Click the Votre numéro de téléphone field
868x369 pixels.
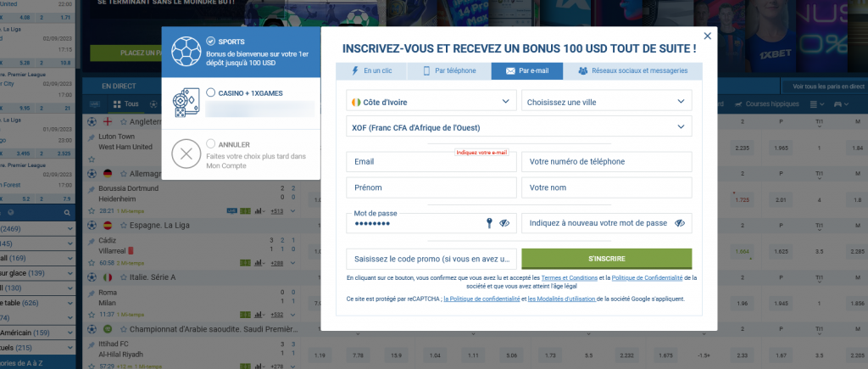coord(607,162)
